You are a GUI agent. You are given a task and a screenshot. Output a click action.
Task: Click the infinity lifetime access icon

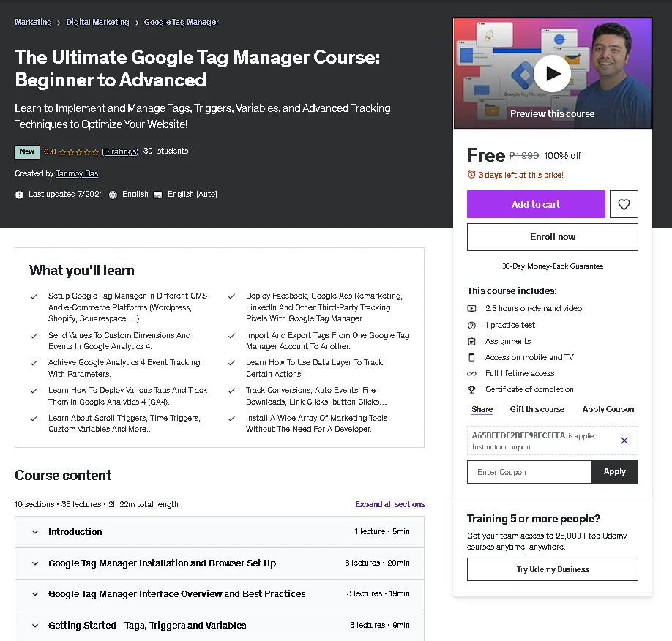471,374
